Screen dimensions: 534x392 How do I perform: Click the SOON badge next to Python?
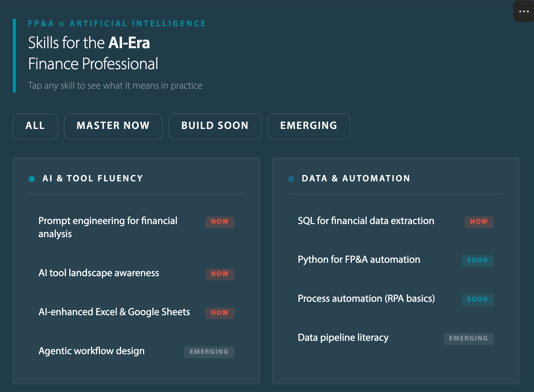click(477, 261)
